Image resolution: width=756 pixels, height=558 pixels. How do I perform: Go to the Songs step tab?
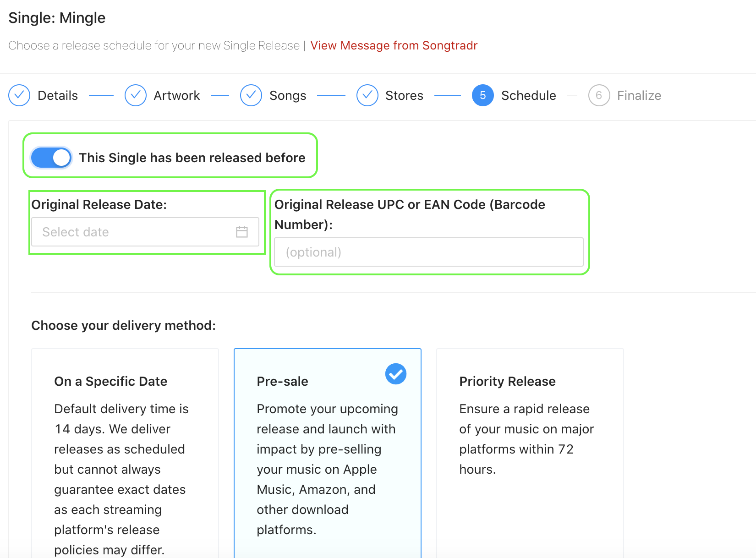point(288,95)
